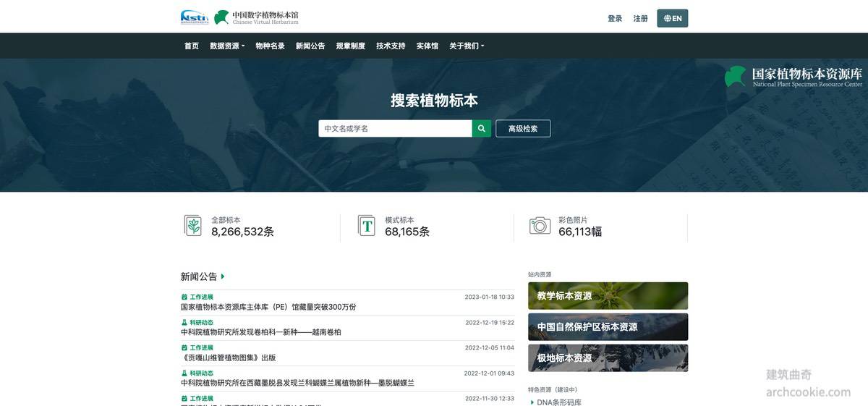This screenshot has width=868, height=406.
Task: Click the timestamp 2022-11-30 12:33
Action: (490, 398)
